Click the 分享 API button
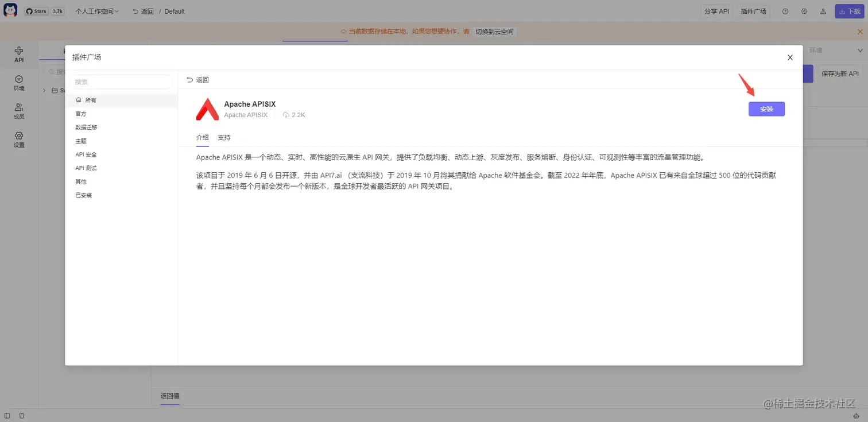This screenshot has height=422, width=868. pos(716,11)
